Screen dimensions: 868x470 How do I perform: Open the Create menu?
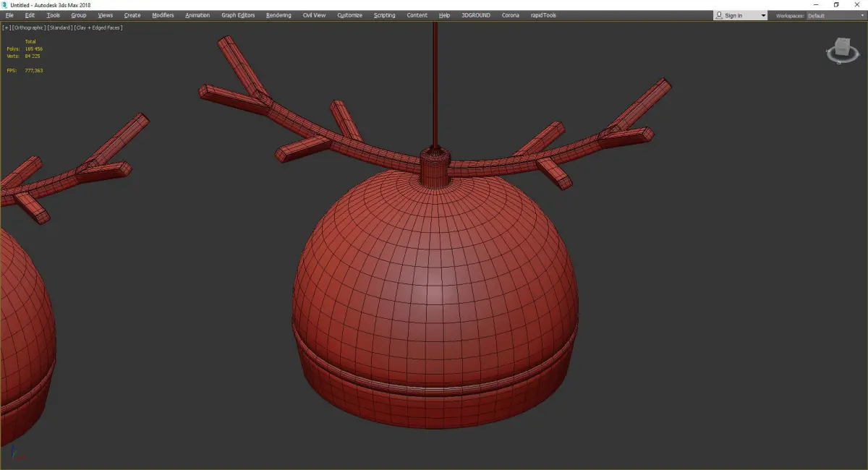pos(132,15)
